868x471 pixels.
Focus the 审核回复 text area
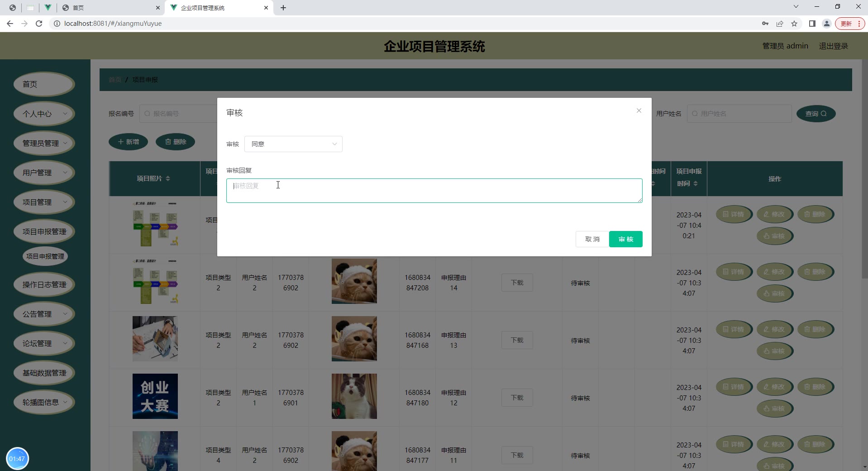tap(434, 191)
